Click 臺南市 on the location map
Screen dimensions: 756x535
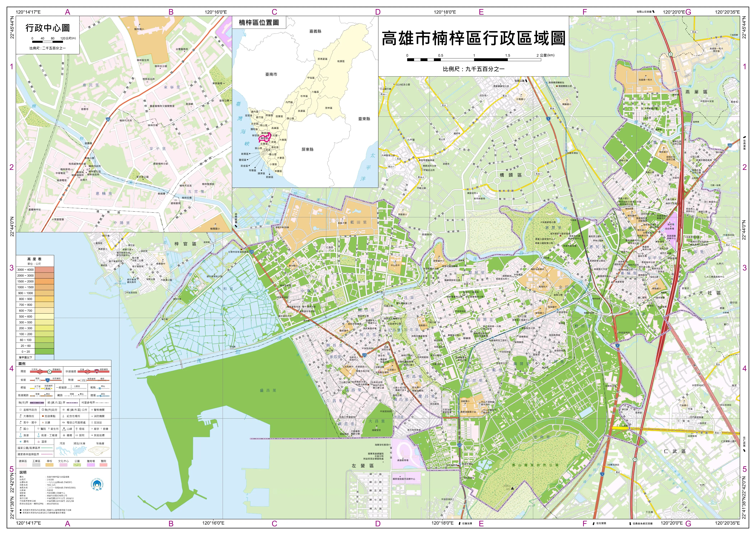[x=271, y=75]
